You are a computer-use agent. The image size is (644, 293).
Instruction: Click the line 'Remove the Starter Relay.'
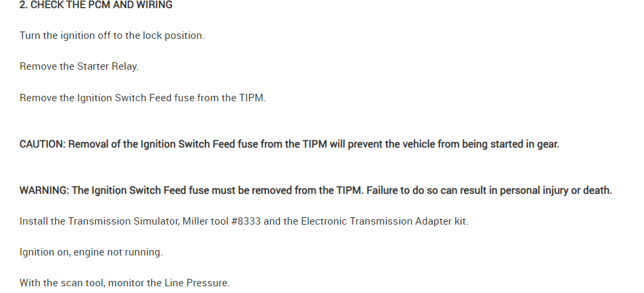coord(79,66)
